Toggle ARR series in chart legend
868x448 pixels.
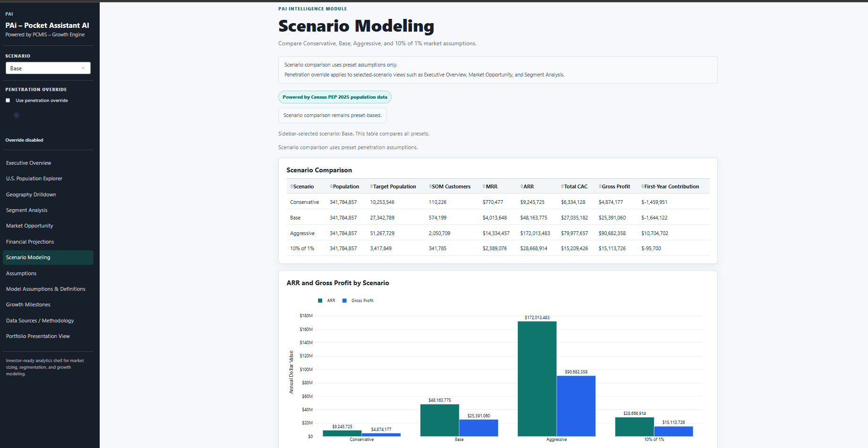pyautogui.click(x=327, y=301)
